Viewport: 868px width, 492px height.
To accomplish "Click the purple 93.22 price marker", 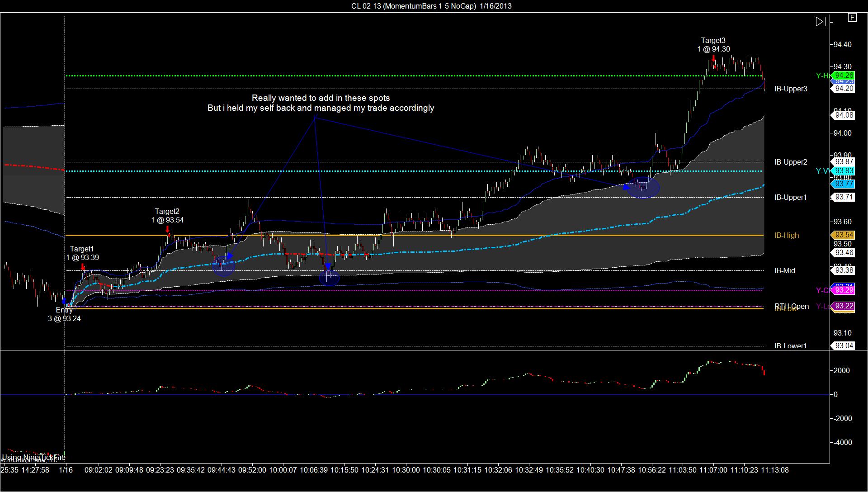I will [843, 306].
